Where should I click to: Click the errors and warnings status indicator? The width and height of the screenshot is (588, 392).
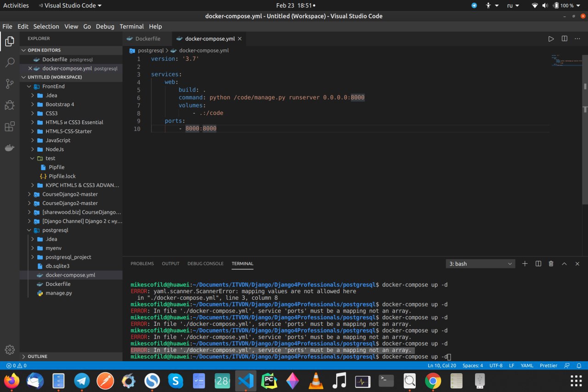point(16,366)
